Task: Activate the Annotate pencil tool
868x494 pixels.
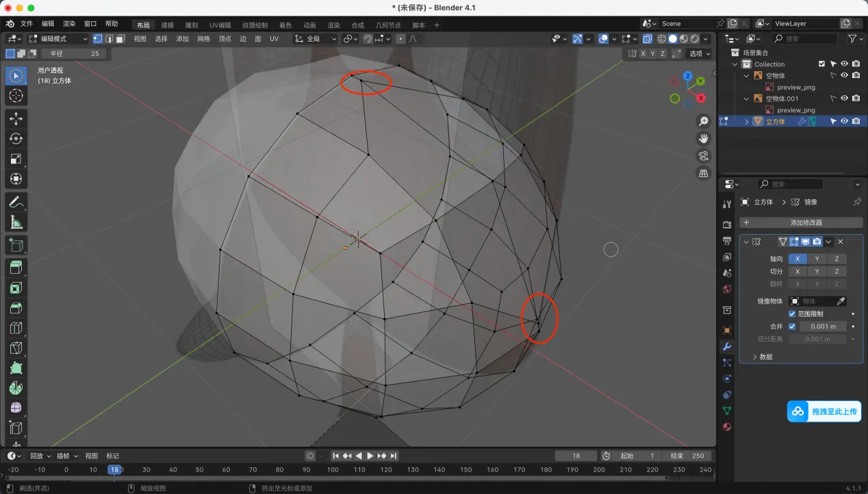Action: [16, 202]
